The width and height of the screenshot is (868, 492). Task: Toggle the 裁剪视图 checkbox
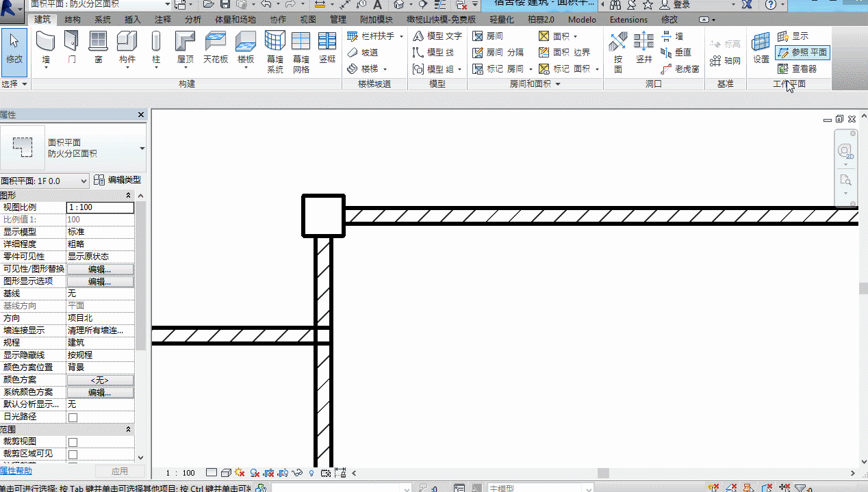pyautogui.click(x=73, y=442)
